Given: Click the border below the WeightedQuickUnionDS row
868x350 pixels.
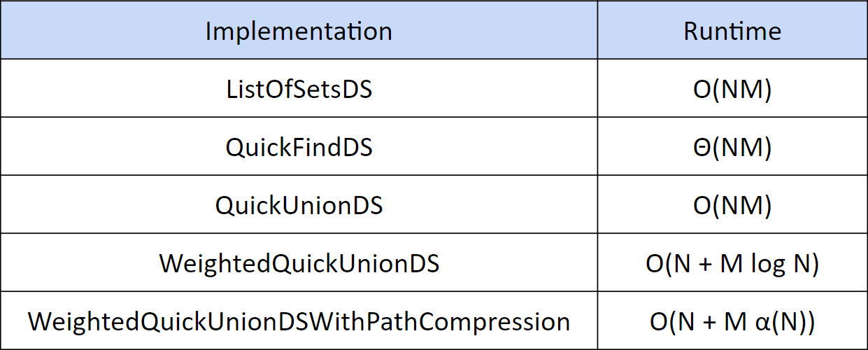Looking at the screenshot, I should pos(434,292).
